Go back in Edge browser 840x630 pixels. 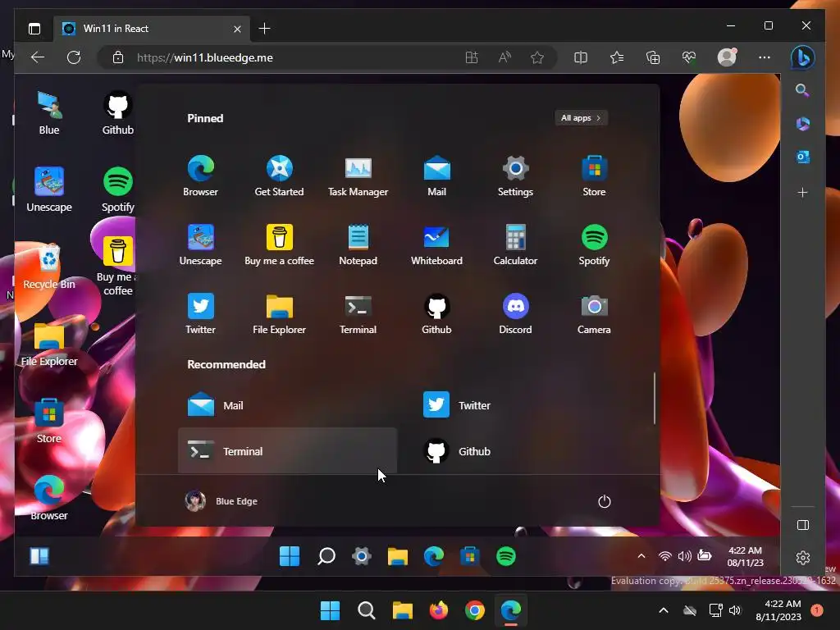point(38,57)
